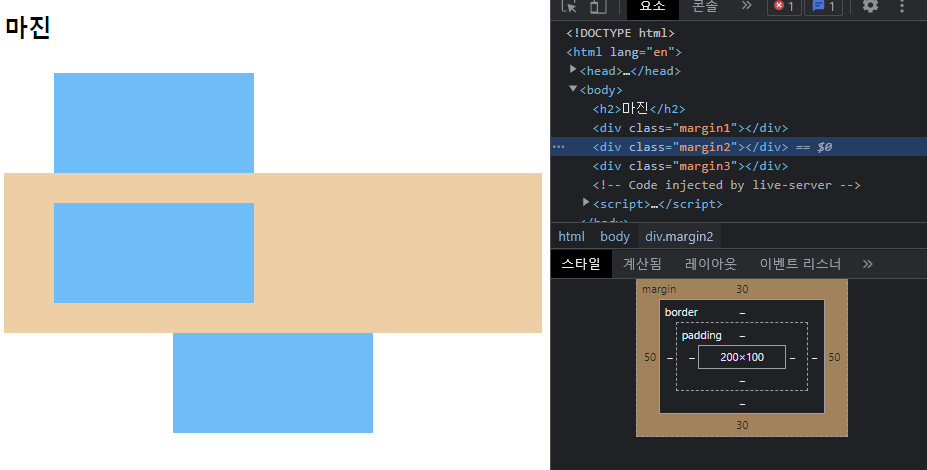Image resolution: width=927 pixels, height=470 pixels.
Task: Click the right margin value 50
Action: [x=834, y=357]
